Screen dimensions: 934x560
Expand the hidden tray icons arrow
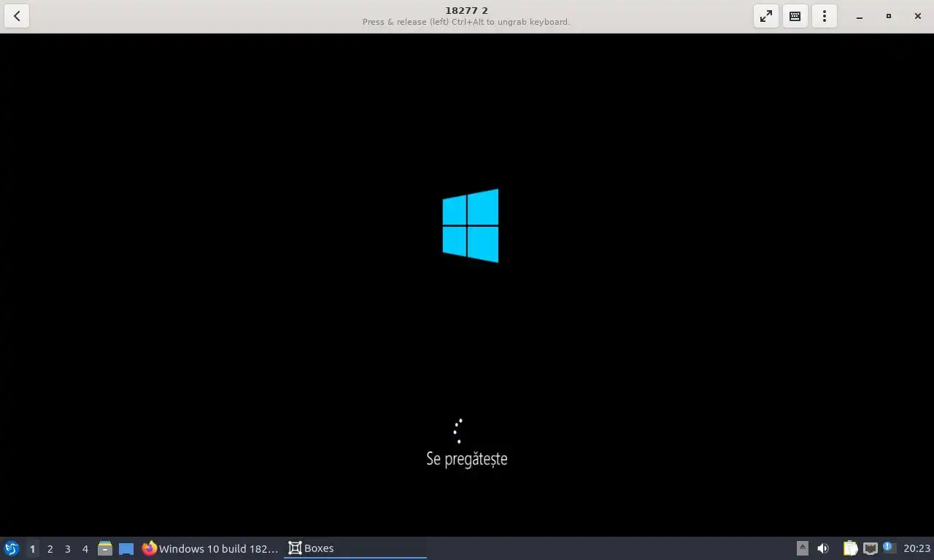tap(803, 548)
